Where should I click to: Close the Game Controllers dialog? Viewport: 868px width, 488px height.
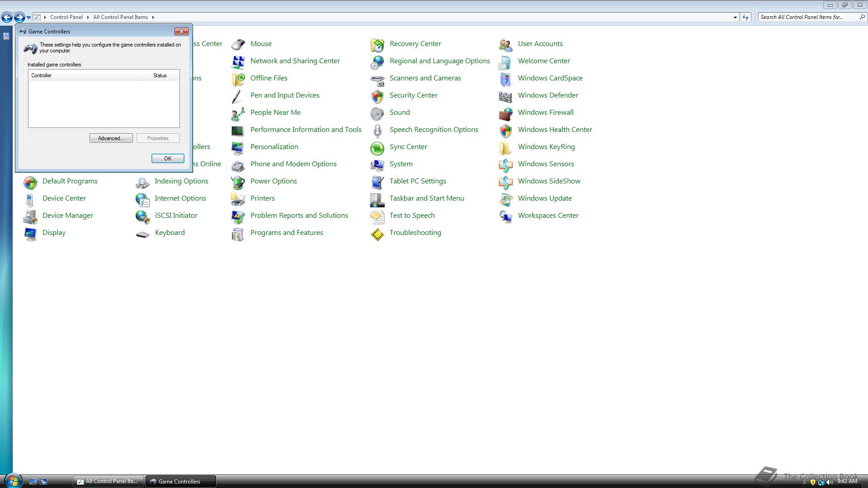(181, 32)
